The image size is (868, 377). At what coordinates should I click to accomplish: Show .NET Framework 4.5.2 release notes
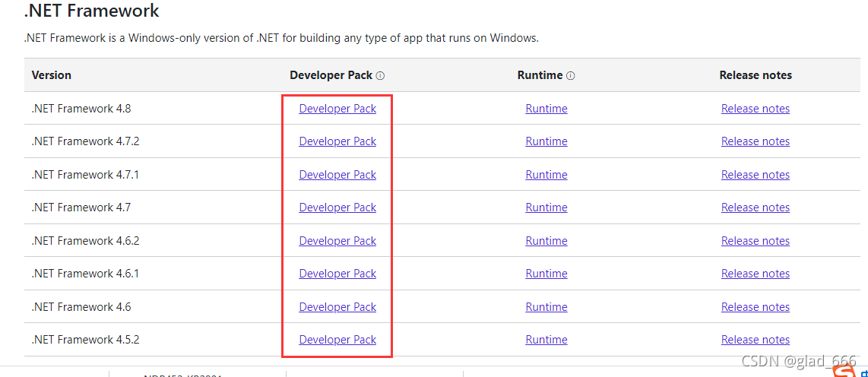pos(755,340)
